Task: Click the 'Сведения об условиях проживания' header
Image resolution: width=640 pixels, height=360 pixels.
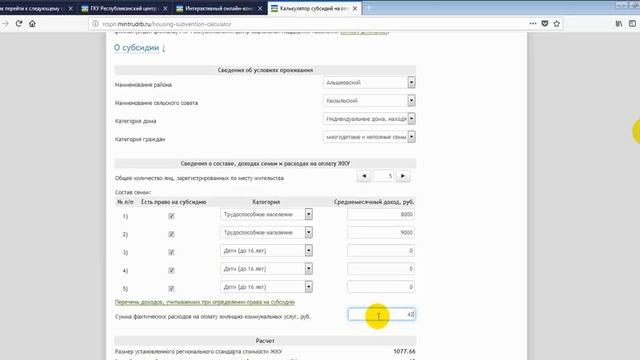Action: tap(265, 70)
